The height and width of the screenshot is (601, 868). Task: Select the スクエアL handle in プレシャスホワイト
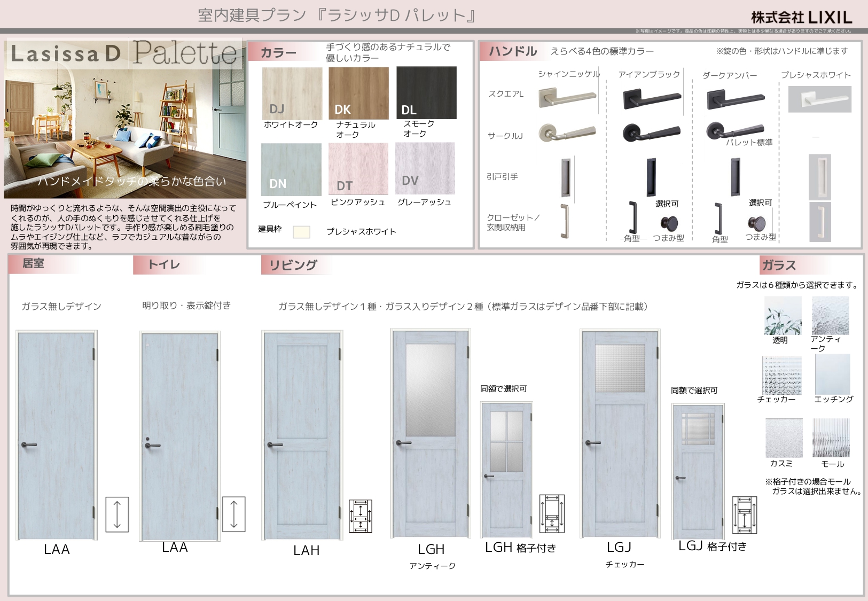(820, 99)
